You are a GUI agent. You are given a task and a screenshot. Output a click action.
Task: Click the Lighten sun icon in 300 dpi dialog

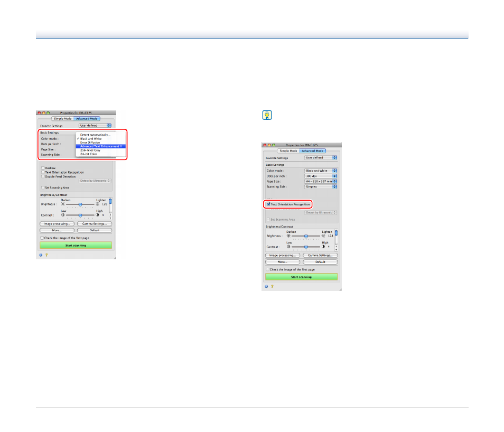pyautogui.click(x=323, y=236)
